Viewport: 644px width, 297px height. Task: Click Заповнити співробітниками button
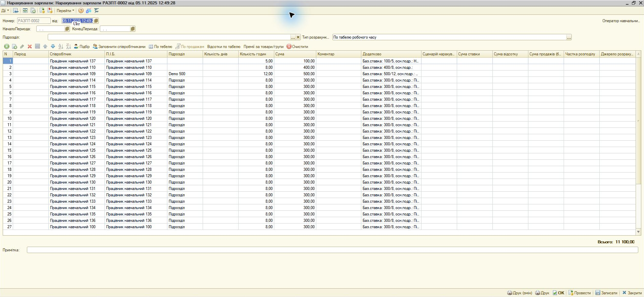pos(119,47)
